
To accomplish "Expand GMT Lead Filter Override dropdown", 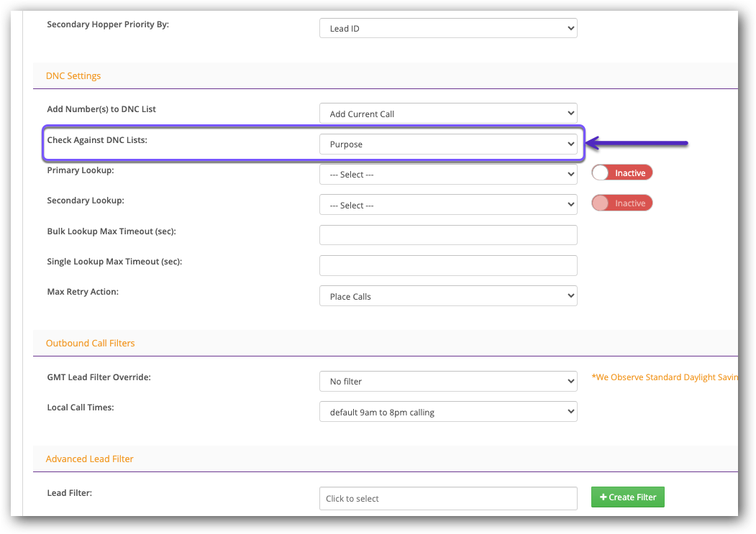I will click(447, 382).
